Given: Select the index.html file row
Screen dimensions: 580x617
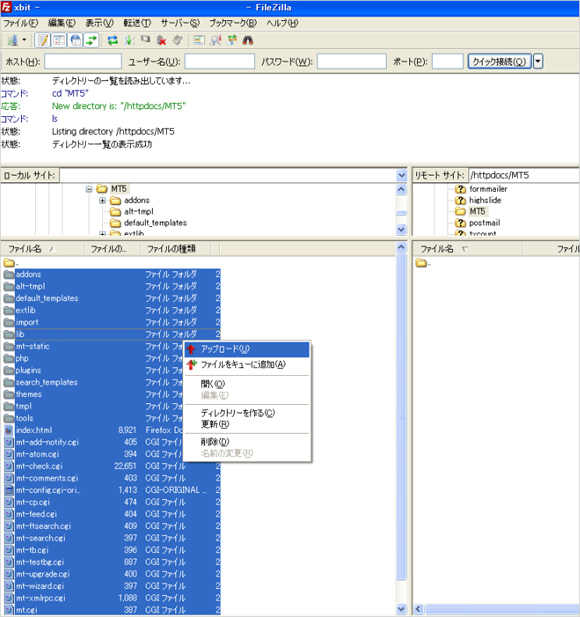Looking at the screenshot, I should pyautogui.click(x=111, y=430).
